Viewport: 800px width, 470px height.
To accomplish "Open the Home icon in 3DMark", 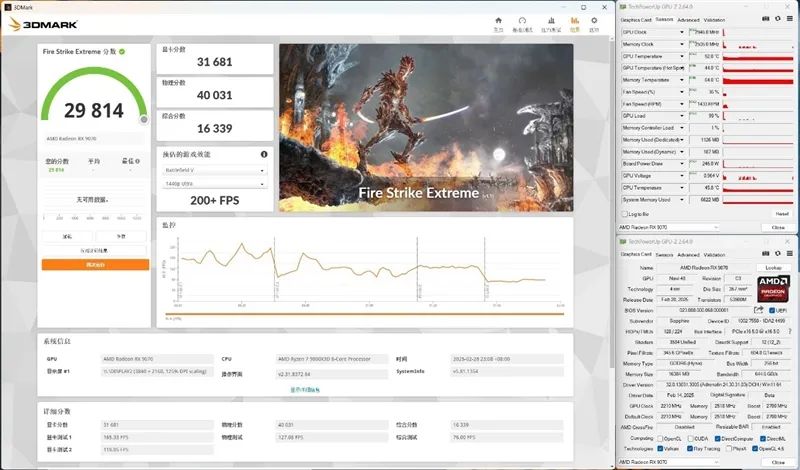I will 498,21.
